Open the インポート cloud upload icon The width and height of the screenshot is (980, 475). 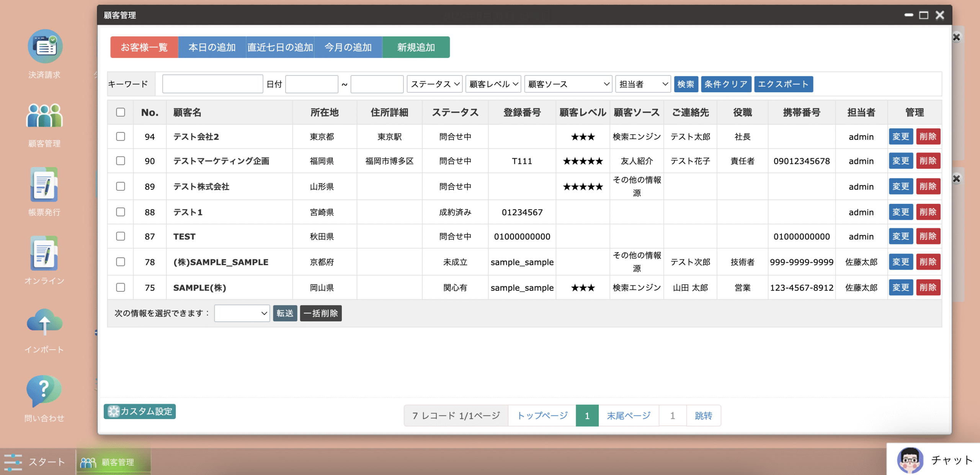click(45, 322)
